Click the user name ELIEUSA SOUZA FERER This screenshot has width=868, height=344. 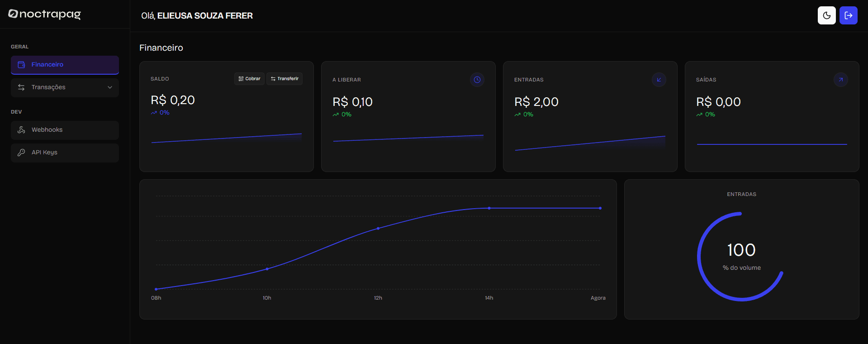point(205,16)
